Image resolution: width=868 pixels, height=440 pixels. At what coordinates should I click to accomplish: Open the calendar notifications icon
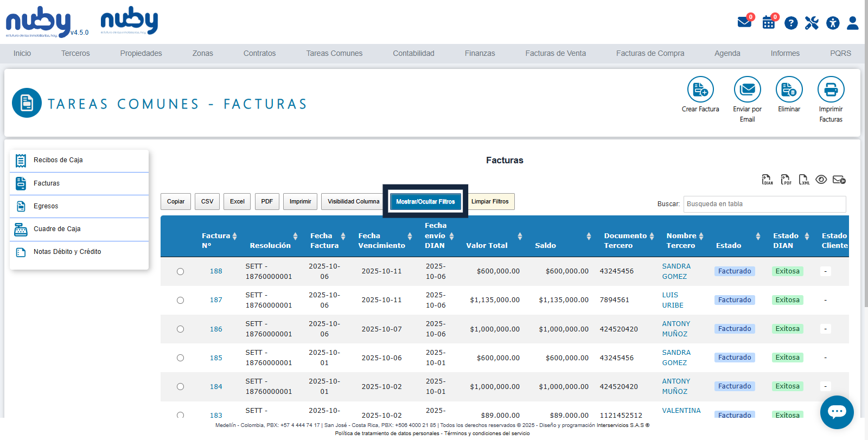pyautogui.click(x=769, y=23)
